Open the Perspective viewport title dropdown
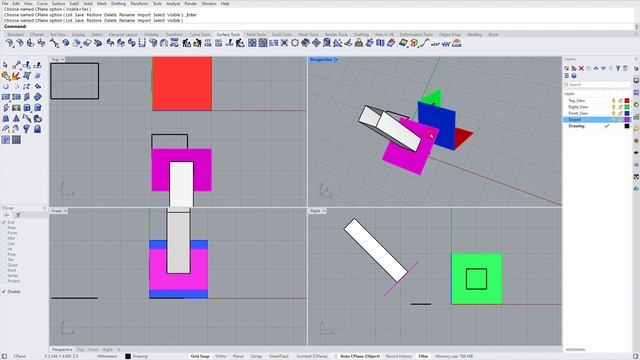This screenshot has width=640, height=360. tap(336, 60)
